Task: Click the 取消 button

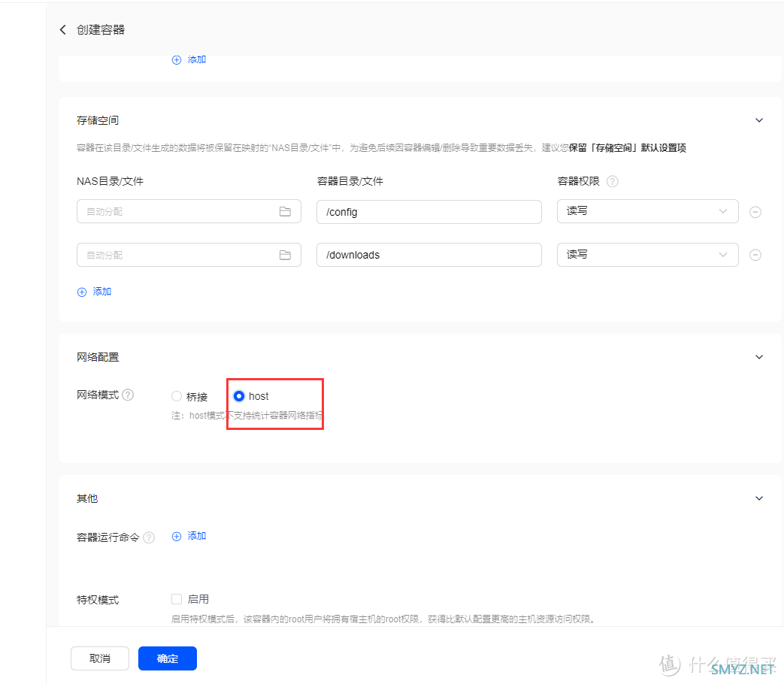Action: pyautogui.click(x=100, y=658)
